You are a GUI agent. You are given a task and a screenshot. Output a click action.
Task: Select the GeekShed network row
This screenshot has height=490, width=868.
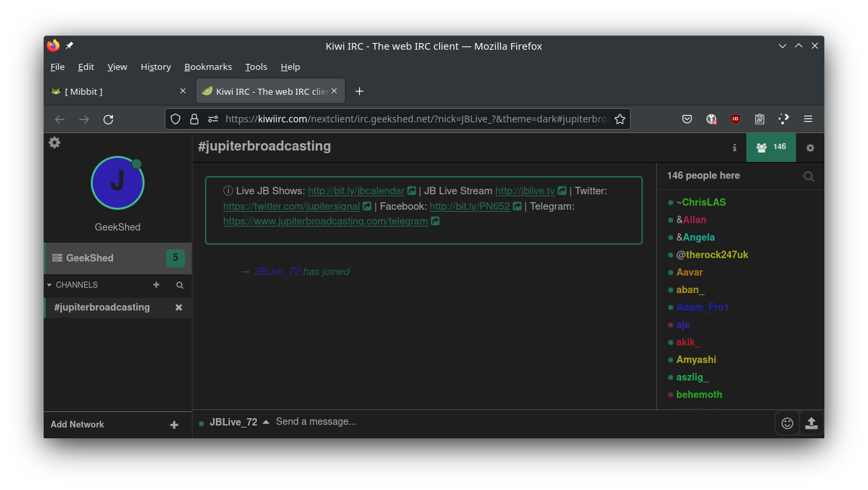pos(118,258)
